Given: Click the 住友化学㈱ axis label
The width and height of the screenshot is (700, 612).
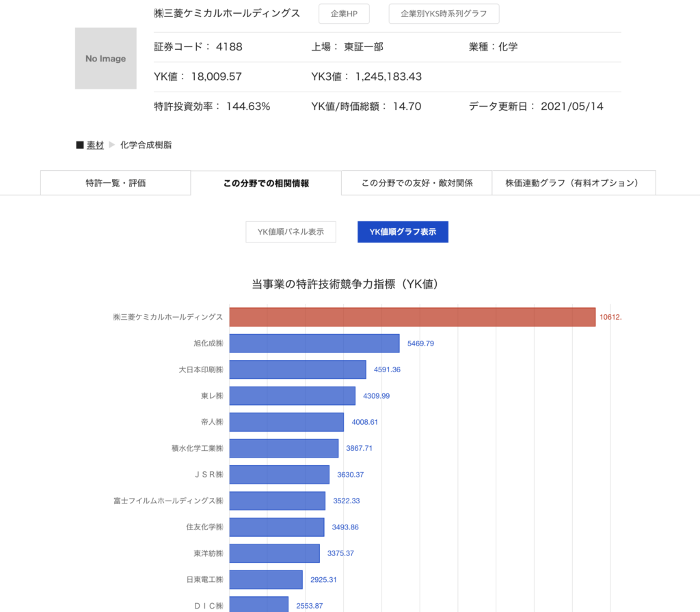Looking at the screenshot, I should (204, 527).
